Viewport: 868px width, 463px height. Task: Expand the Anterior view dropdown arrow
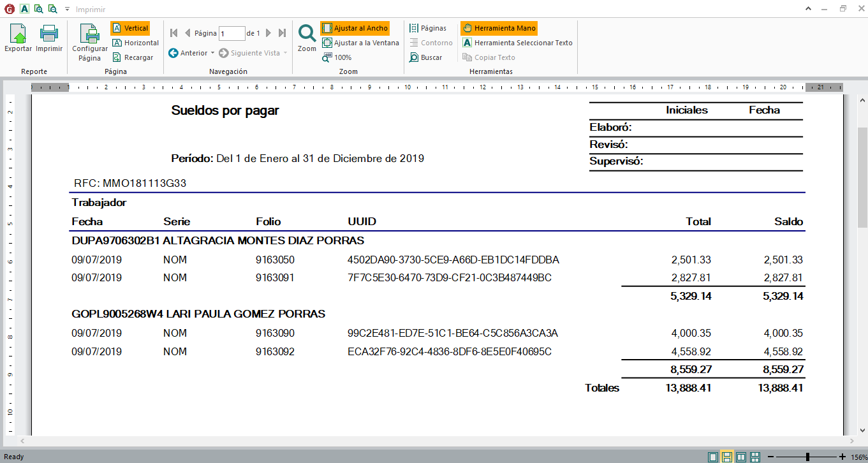212,53
